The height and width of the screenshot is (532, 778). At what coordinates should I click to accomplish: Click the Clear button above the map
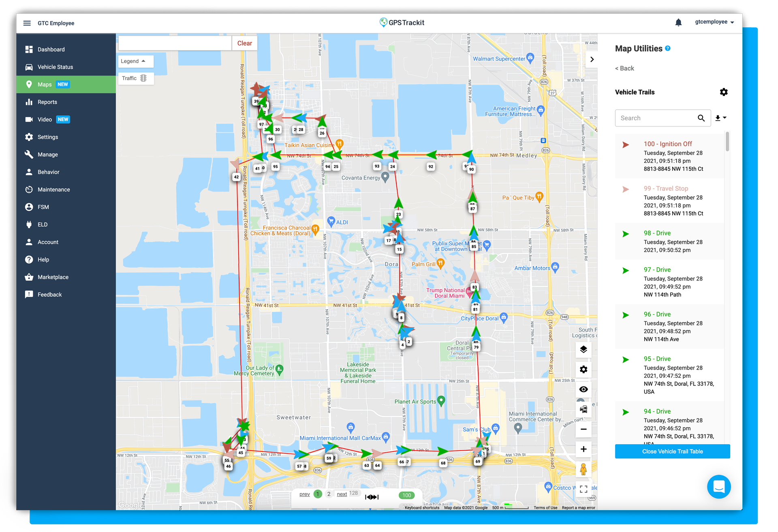click(x=244, y=43)
